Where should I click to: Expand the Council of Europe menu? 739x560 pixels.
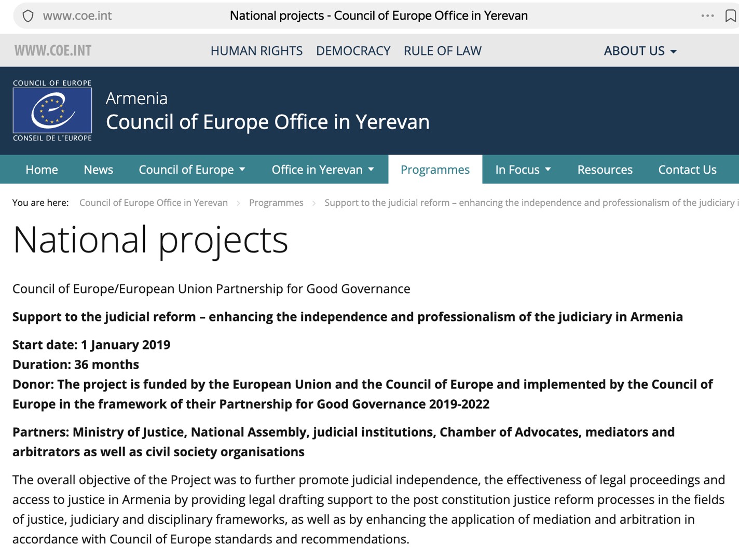[192, 170]
